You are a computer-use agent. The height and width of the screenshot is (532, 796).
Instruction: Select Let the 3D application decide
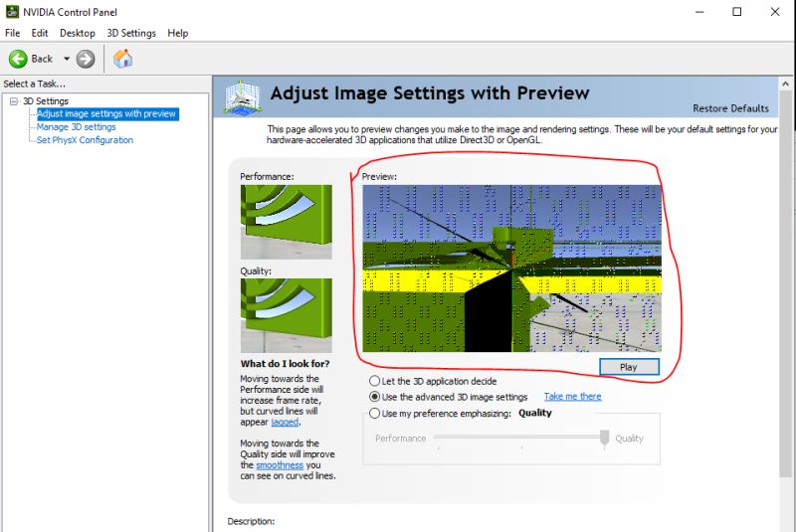click(x=375, y=381)
